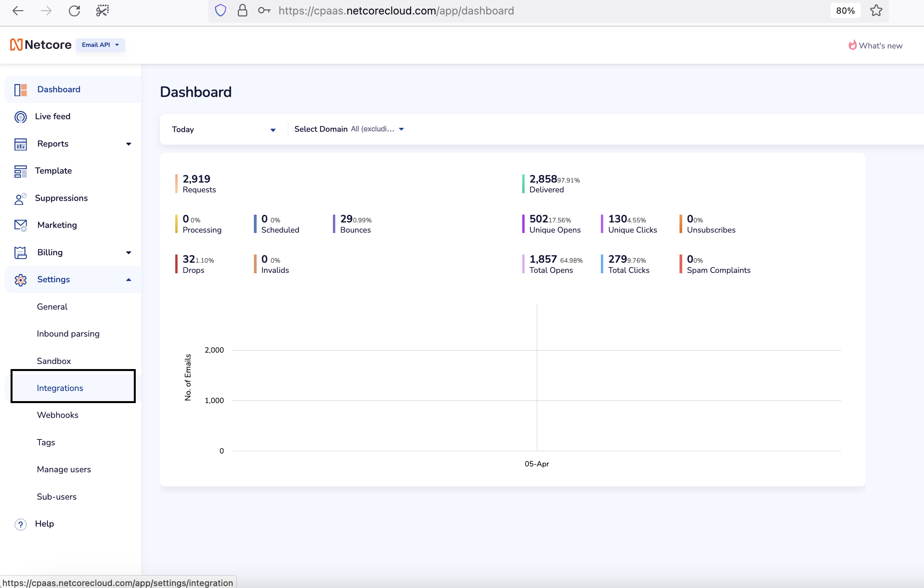Screen dimensions: 924x588
Task: Collapse the Settings submenu arrow
Action: click(x=128, y=280)
